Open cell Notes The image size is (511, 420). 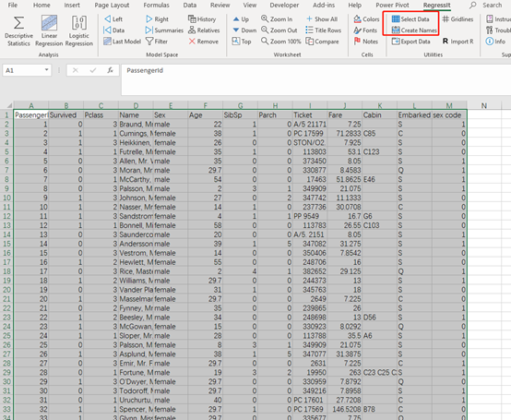click(x=366, y=42)
